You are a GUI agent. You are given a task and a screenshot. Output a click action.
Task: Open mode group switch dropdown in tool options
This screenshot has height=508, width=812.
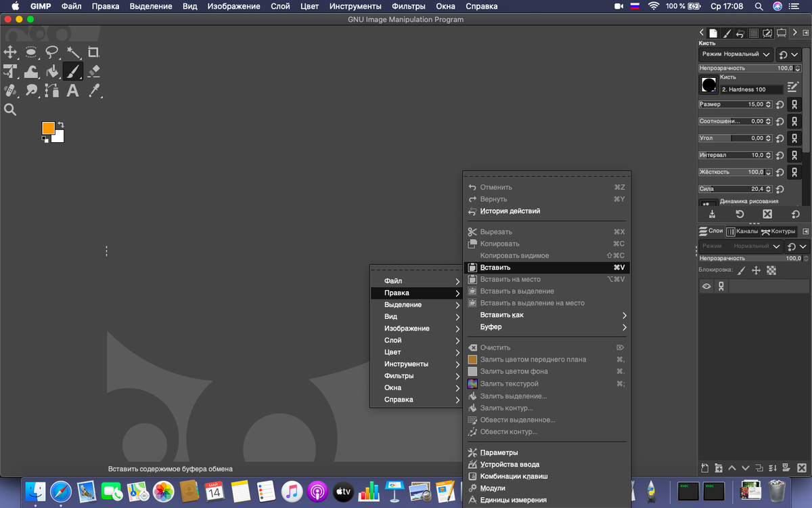click(x=789, y=54)
